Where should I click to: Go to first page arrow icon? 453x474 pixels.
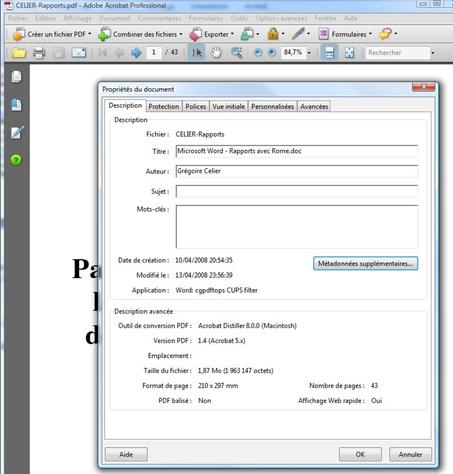(103, 53)
